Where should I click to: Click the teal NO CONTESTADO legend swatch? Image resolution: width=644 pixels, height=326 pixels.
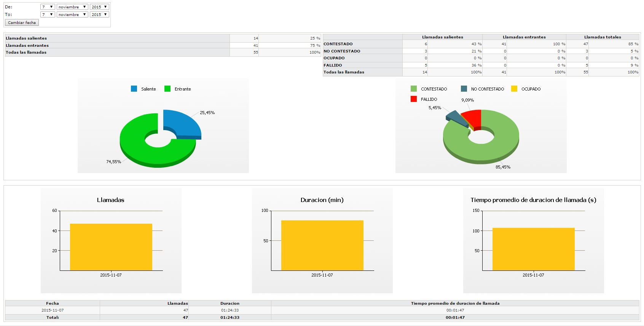tap(464, 89)
